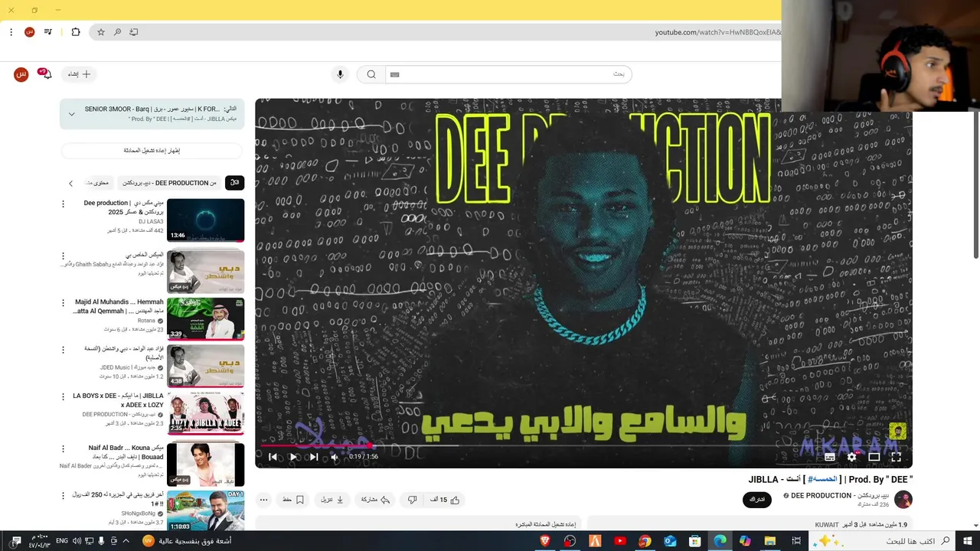
Task: Slide the filter chips with the arrow
Action: click(x=70, y=183)
